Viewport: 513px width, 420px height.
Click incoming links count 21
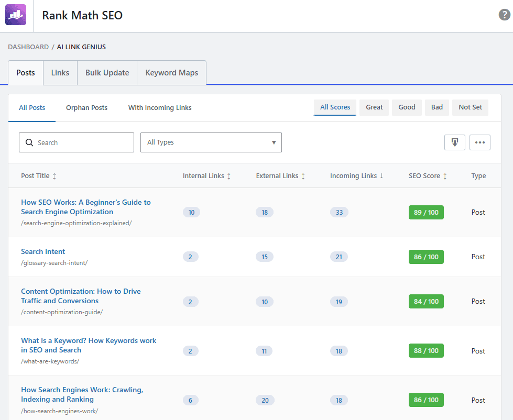(339, 257)
